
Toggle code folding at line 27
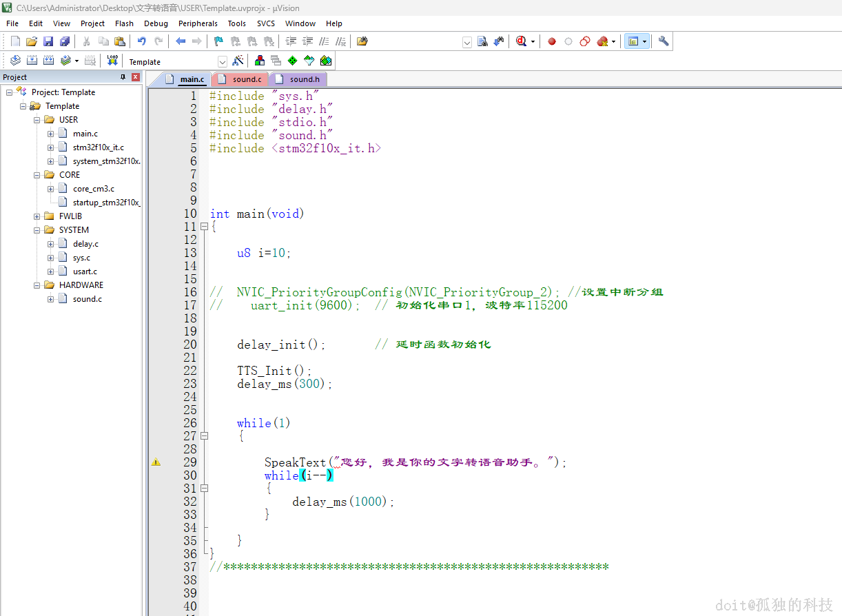point(204,436)
